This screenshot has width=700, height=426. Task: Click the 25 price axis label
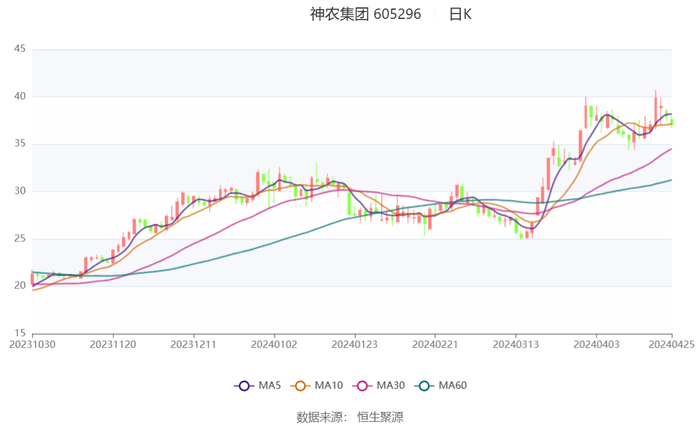point(20,238)
